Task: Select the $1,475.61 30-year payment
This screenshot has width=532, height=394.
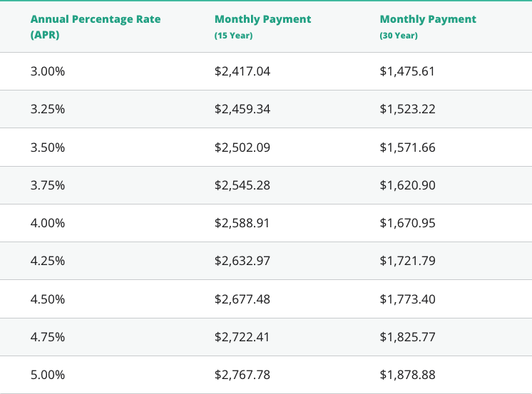Action: [x=407, y=71]
